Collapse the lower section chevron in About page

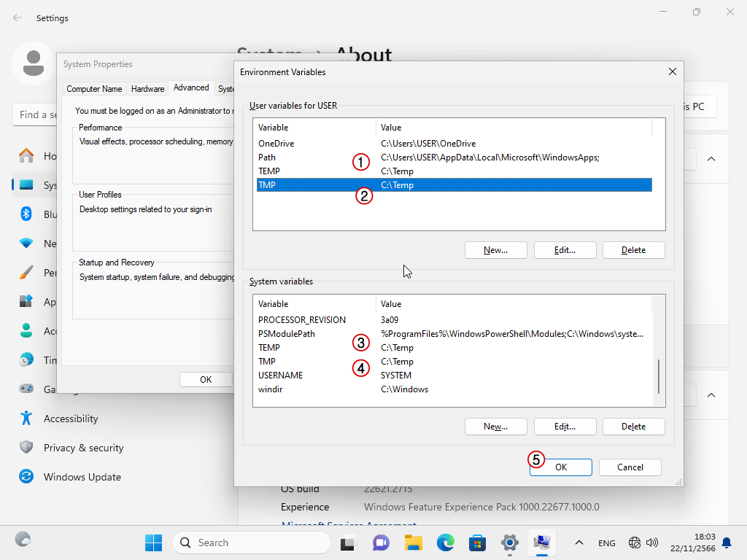(711, 395)
